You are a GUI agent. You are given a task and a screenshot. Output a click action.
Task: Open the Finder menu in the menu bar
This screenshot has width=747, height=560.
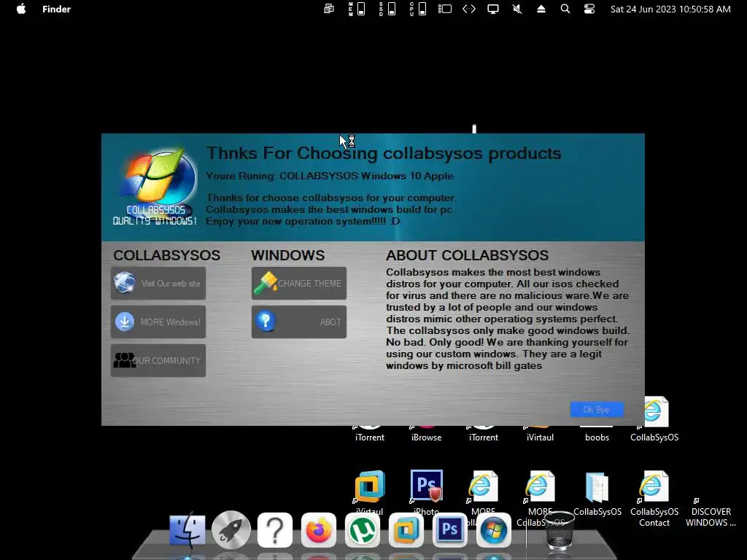click(x=56, y=9)
